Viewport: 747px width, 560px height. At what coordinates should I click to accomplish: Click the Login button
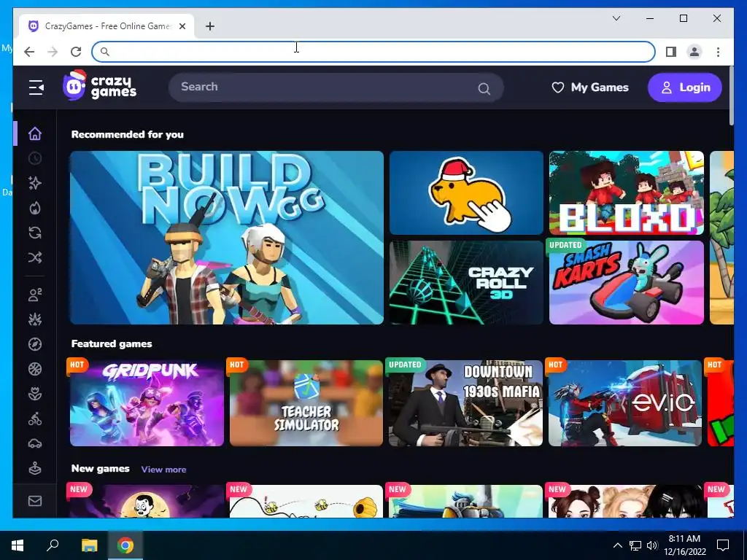coord(684,87)
